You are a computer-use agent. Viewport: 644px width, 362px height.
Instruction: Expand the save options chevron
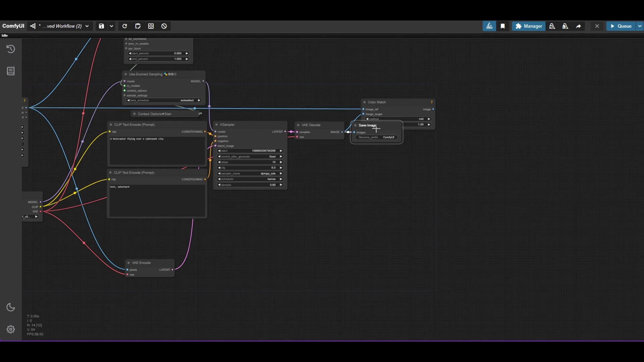click(x=111, y=26)
